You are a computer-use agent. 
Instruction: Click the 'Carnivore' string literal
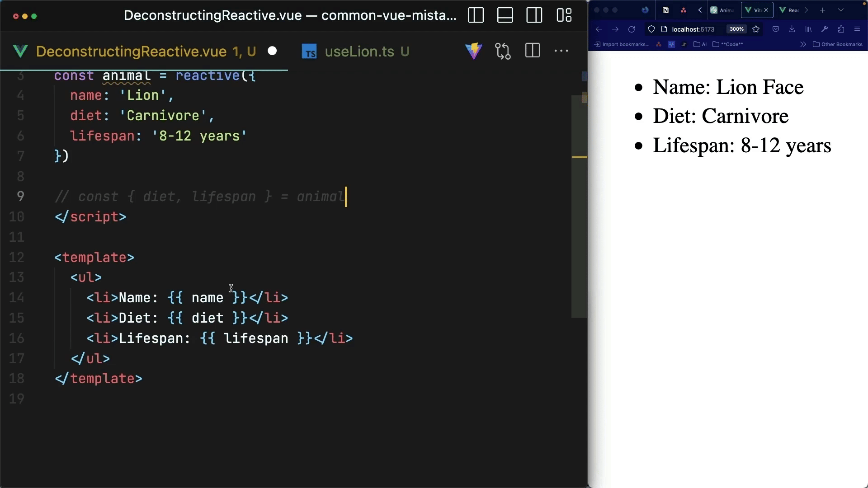point(163,116)
